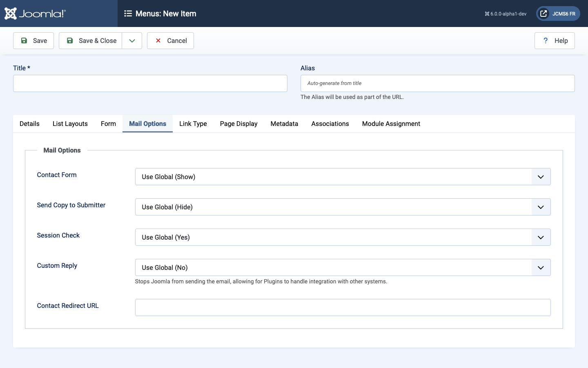Click the Alias help text about URL
The width and height of the screenshot is (588, 368).
point(352,97)
